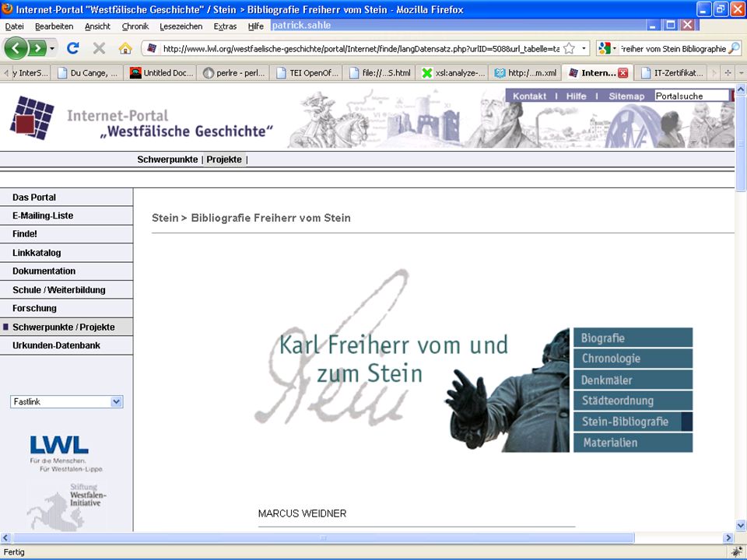
Task: Open Schule / Weiterbildung in the sidebar
Action: (66, 290)
